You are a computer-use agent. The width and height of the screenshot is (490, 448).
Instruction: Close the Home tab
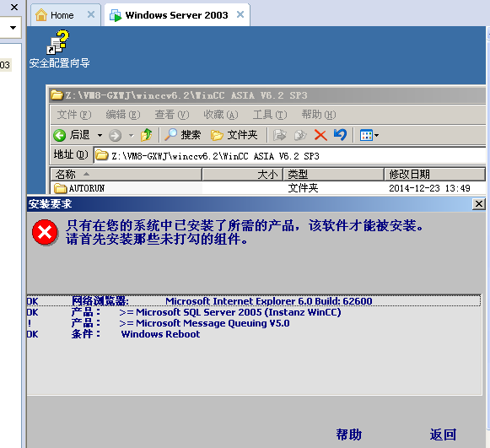click(91, 14)
